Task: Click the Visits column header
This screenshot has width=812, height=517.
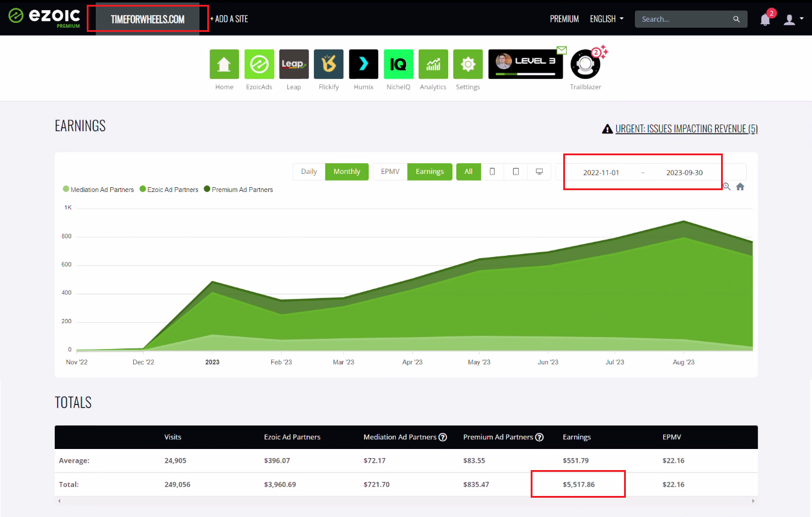Action: pos(173,437)
